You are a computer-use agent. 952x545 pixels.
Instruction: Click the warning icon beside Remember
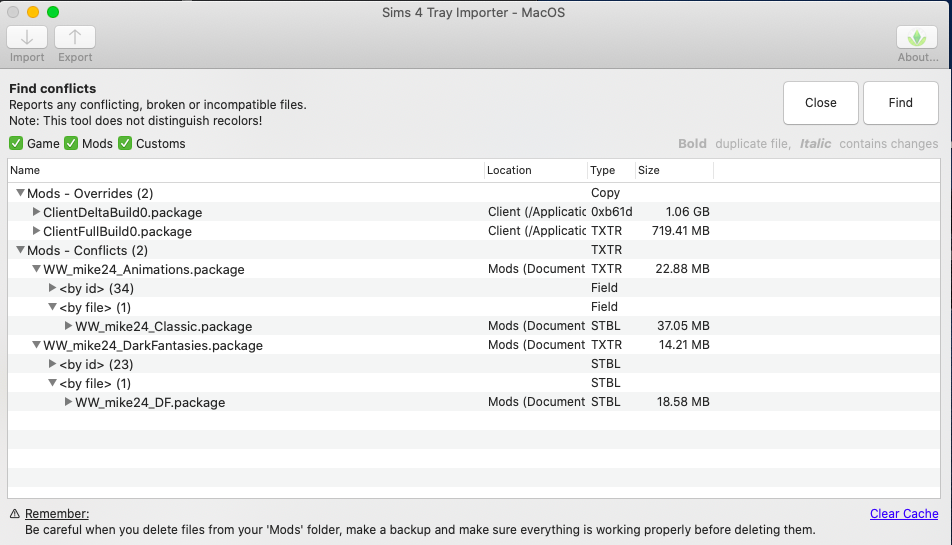click(15, 514)
